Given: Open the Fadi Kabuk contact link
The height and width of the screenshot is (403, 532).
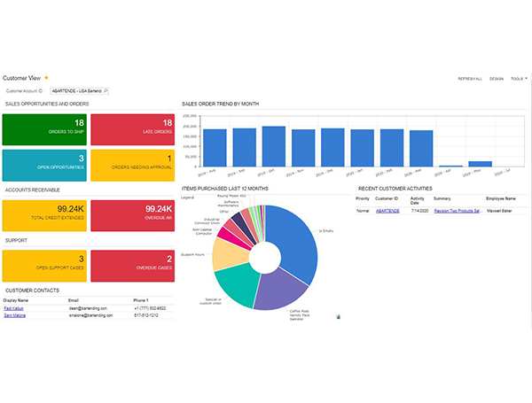Looking at the screenshot, I should (x=15, y=308).
